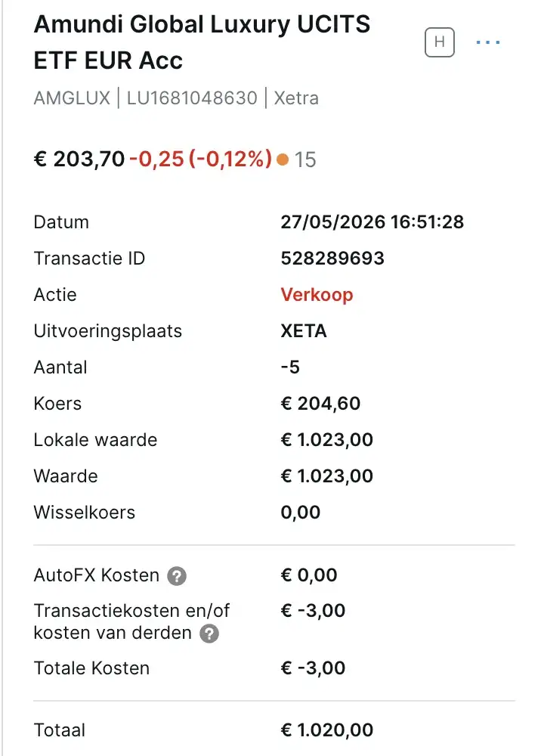Click the Totale Kosten value € -3,00

coord(313,668)
